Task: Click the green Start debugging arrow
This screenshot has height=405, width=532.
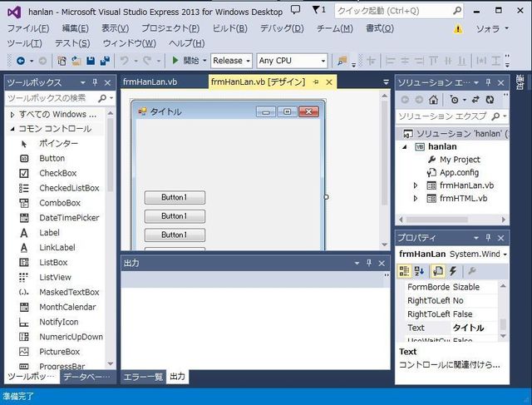Action: click(x=175, y=61)
